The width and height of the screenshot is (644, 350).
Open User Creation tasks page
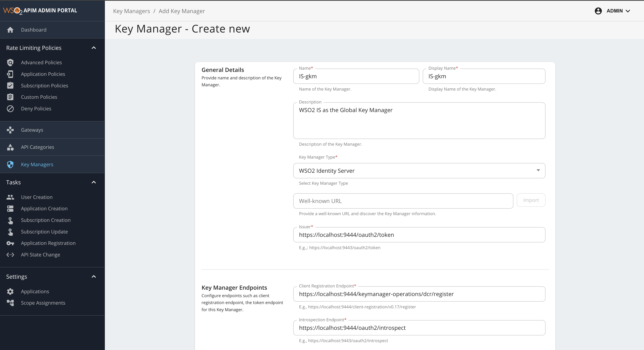pos(37,197)
